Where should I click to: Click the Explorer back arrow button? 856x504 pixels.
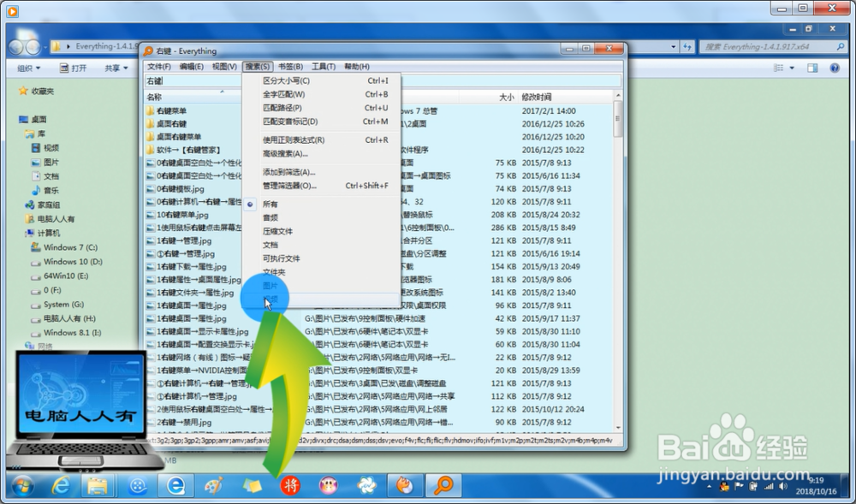(x=15, y=47)
